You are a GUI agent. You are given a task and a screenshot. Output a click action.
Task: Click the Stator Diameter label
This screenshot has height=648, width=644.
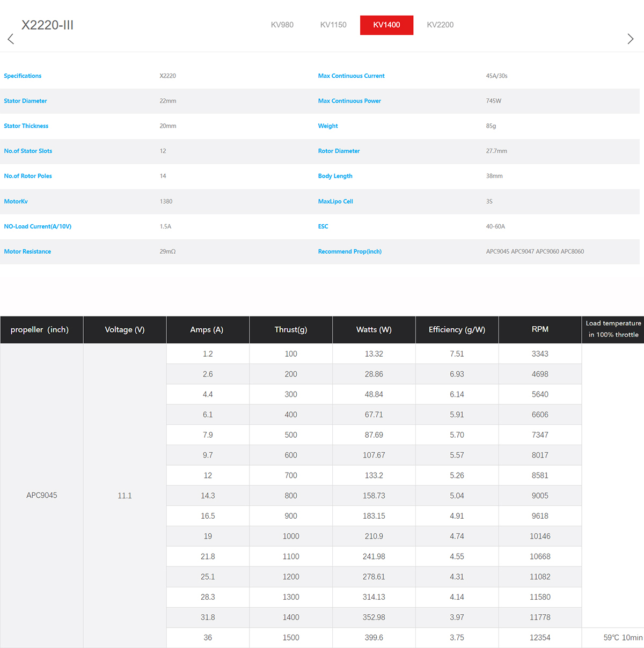25,101
